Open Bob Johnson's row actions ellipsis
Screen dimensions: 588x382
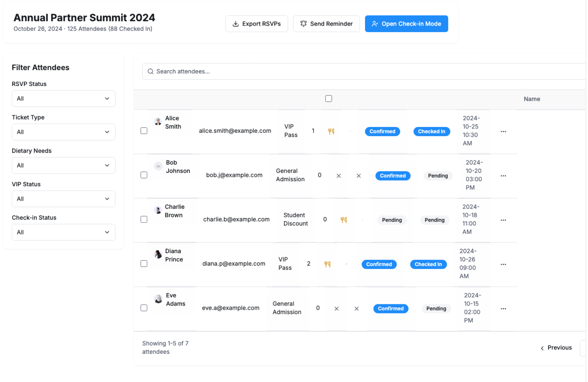click(x=503, y=176)
